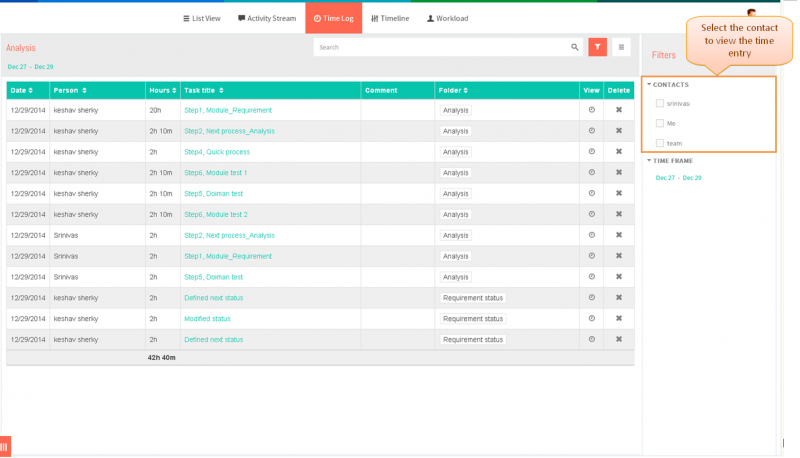
Task: Collapse the CONTACTS filter section
Action: [x=668, y=85]
